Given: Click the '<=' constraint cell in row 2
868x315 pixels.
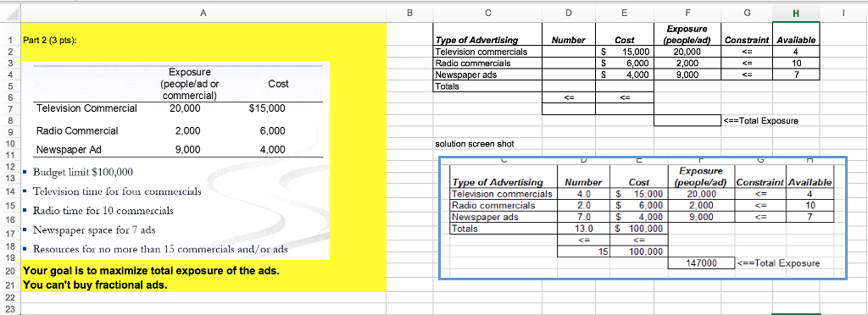Looking at the screenshot, I should pos(746,52).
